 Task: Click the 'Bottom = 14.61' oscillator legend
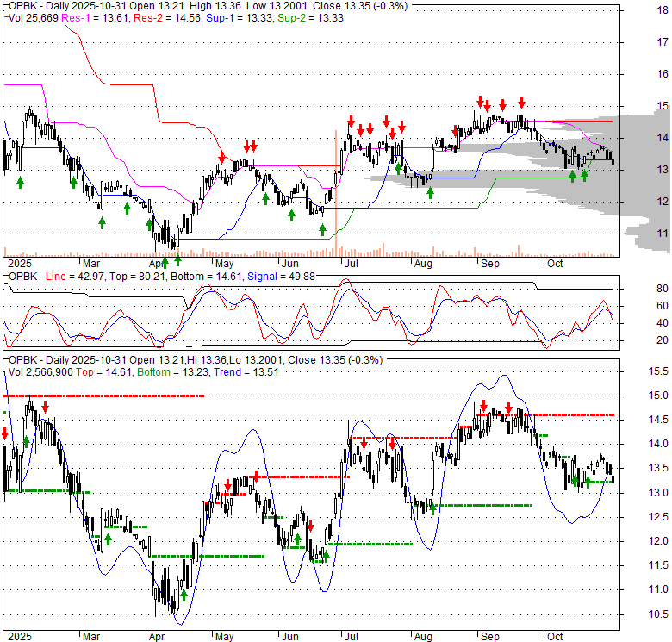pyautogui.click(x=206, y=277)
